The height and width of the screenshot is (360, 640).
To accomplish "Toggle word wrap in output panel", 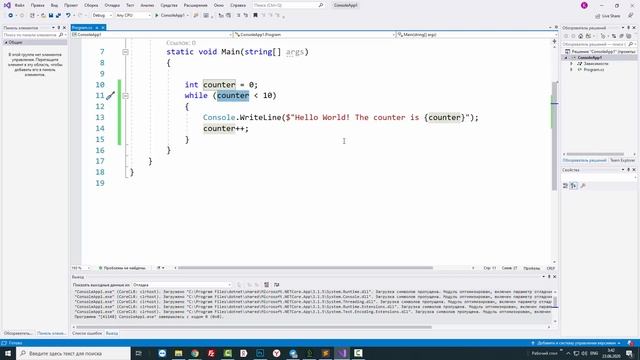I will [277, 285].
